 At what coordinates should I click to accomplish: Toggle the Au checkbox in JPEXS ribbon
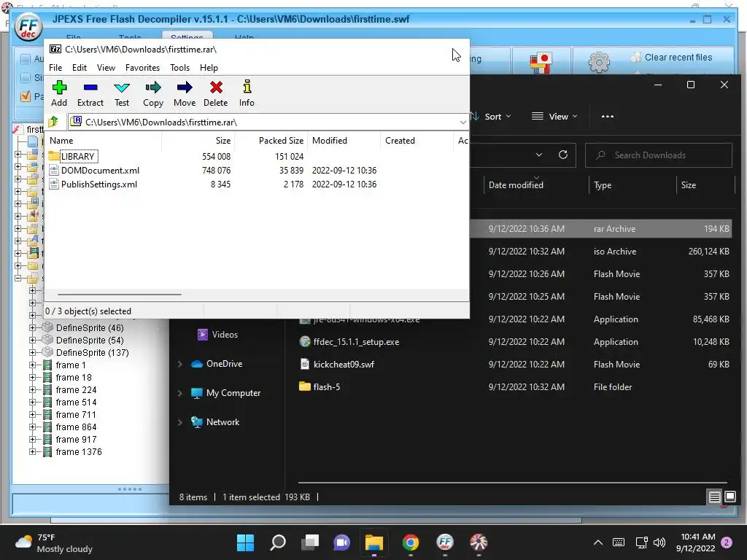(26, 59)
